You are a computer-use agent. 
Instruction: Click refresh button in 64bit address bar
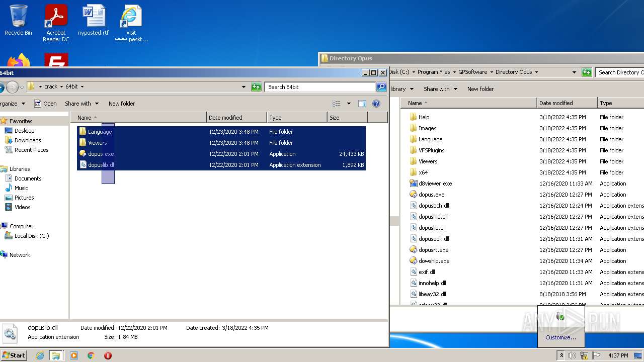coord(257,87)
